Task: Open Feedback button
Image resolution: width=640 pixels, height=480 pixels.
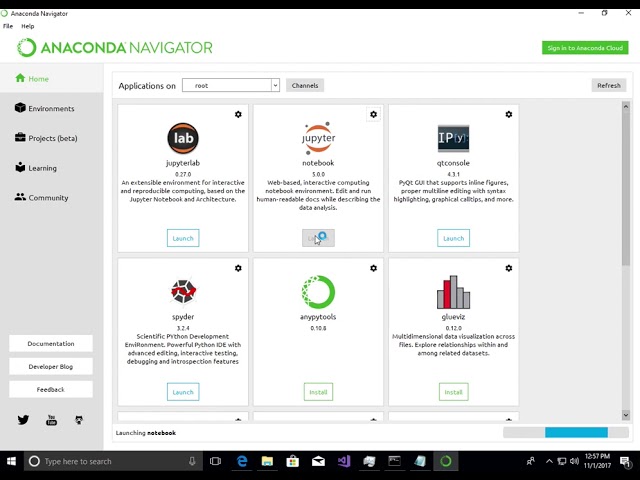Action: point(51,389)
